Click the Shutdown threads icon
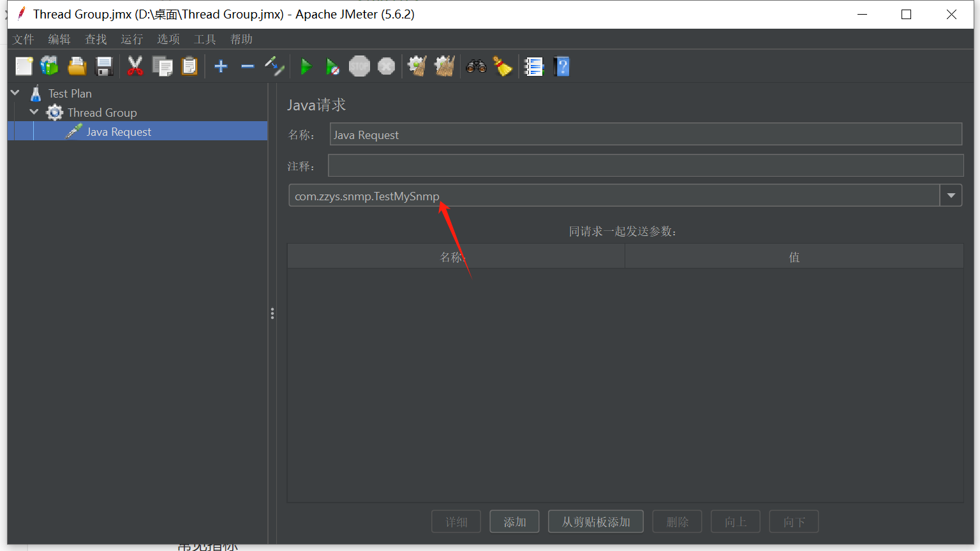The height and width of the screenshot is (551, 980). (x=386, y=66)
